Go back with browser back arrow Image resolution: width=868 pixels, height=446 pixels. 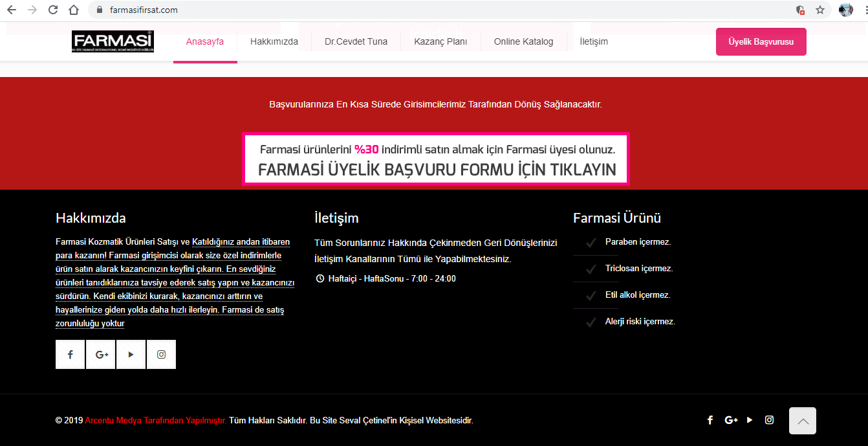coord(12,10)
